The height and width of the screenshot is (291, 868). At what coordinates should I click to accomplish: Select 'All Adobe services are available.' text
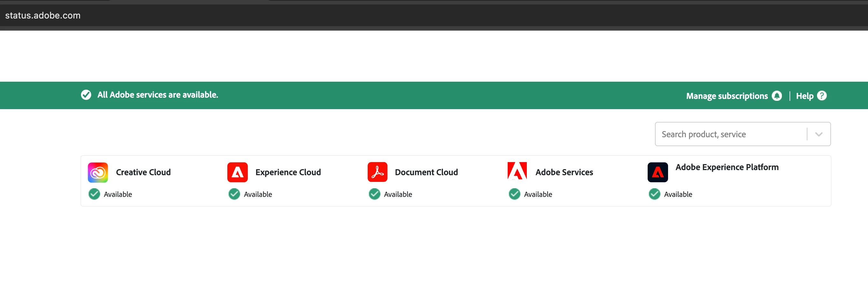click(158, 95)
